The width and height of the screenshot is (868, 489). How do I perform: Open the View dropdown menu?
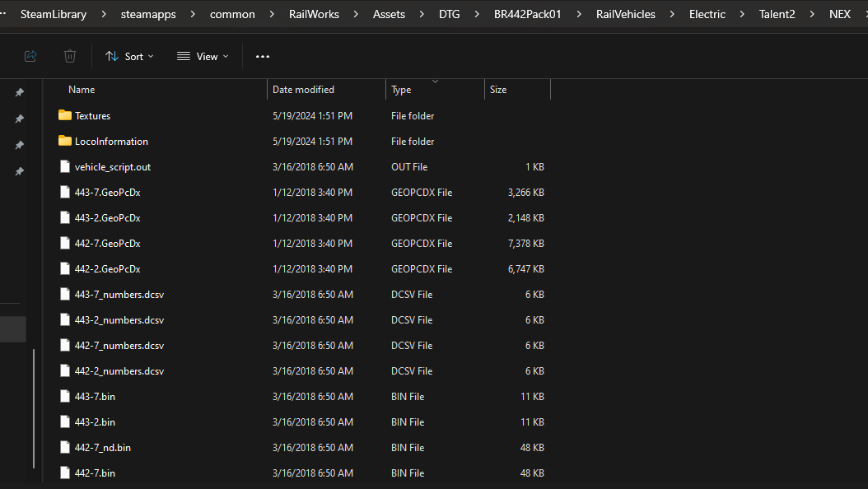203,56
